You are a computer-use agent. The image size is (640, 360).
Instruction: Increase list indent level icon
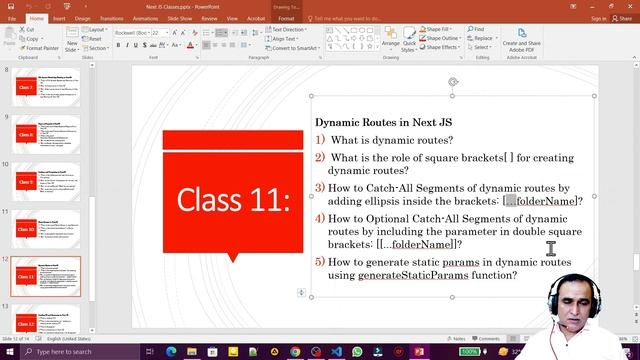(x=244, y=33)
